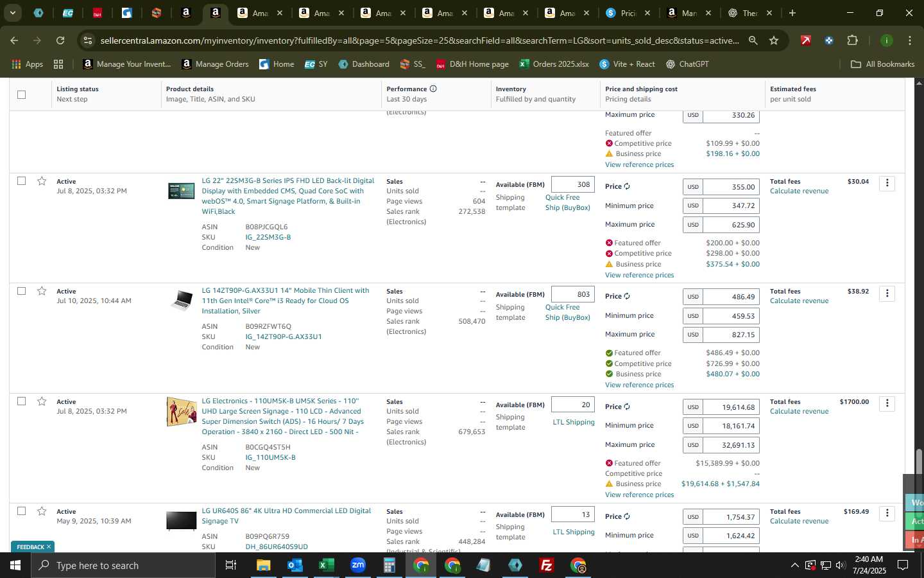Image resolution: width=924 pixels, height=578 pixels.
Task: Close the Feedback button's X
Action: [x=48, y=547]
